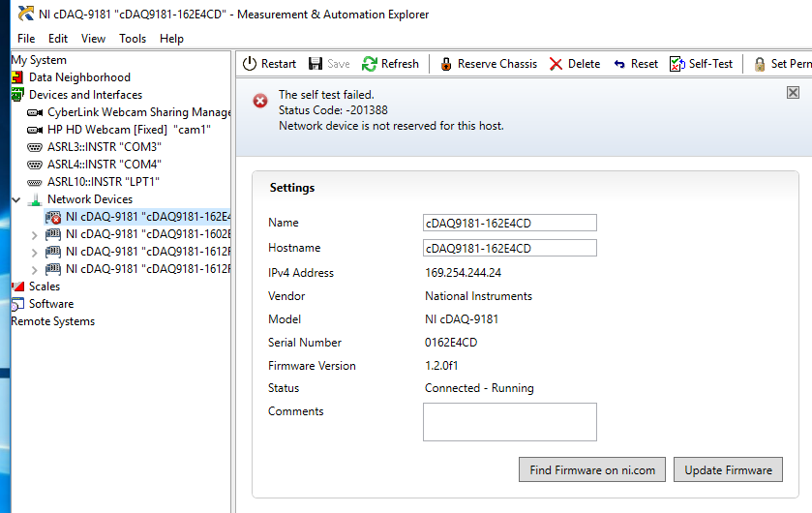Select Software tree item label

[x=51, y=304]
